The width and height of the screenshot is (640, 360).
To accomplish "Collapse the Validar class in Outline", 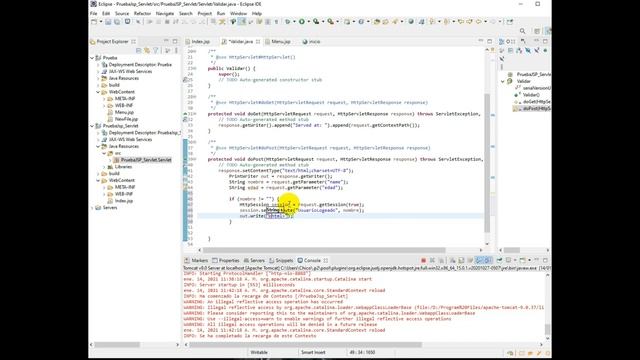I will (x=503, y=81).
